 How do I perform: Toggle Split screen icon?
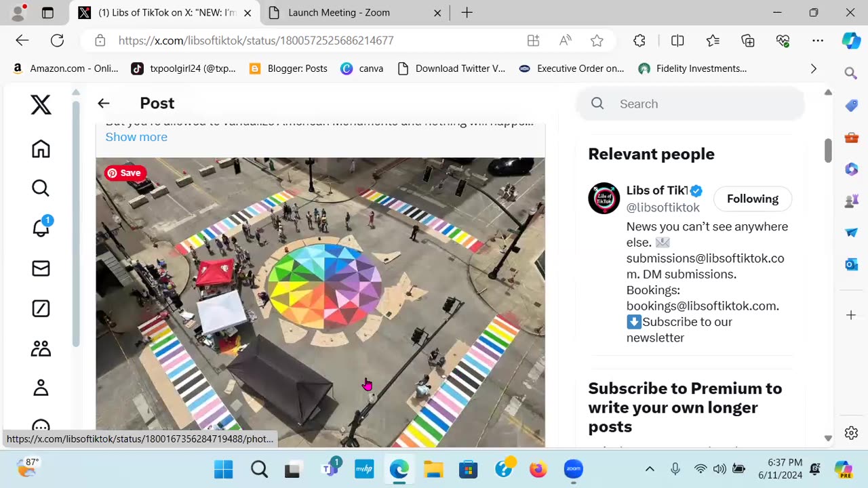tap(677, 41)
